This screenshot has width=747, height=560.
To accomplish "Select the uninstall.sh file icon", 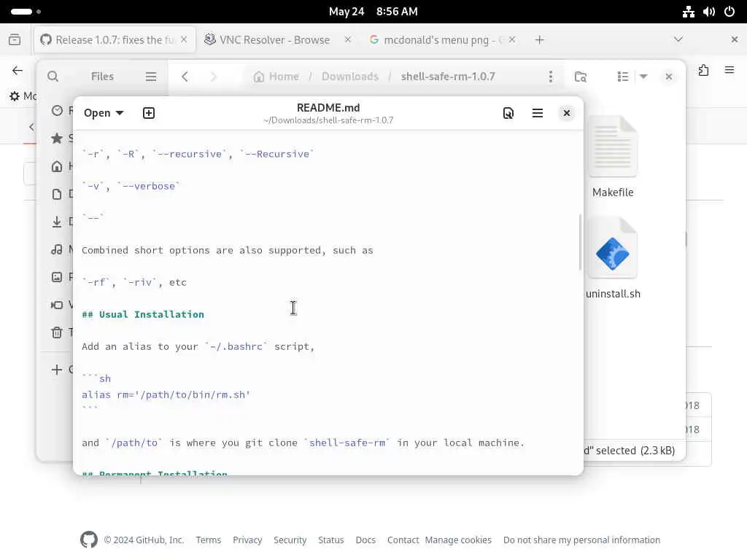I will [x=613, y=248].
